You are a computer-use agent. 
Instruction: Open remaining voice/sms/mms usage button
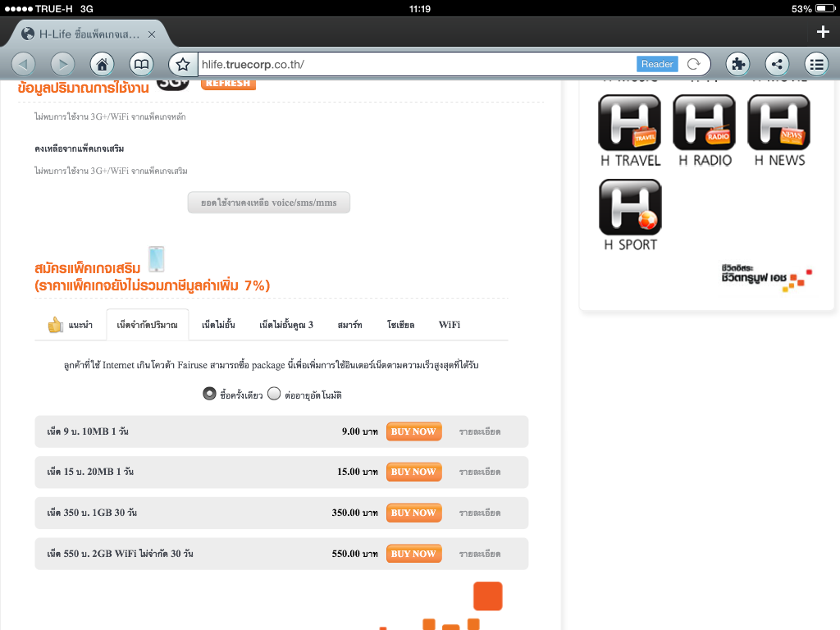[269, 203]
